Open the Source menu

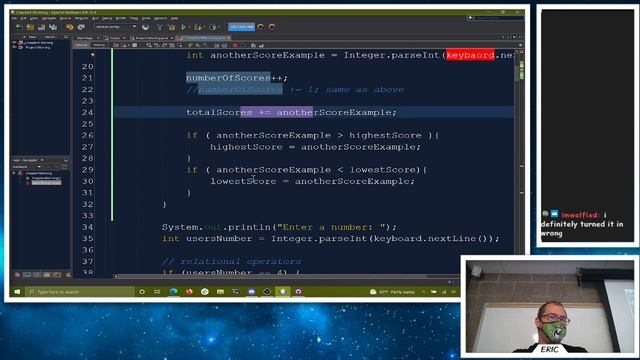tap(65, 18)
